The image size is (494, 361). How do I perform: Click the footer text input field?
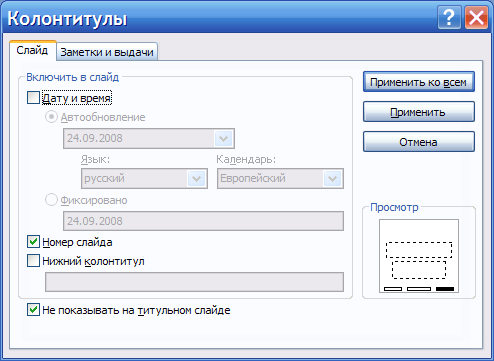[x=194, y=282]
